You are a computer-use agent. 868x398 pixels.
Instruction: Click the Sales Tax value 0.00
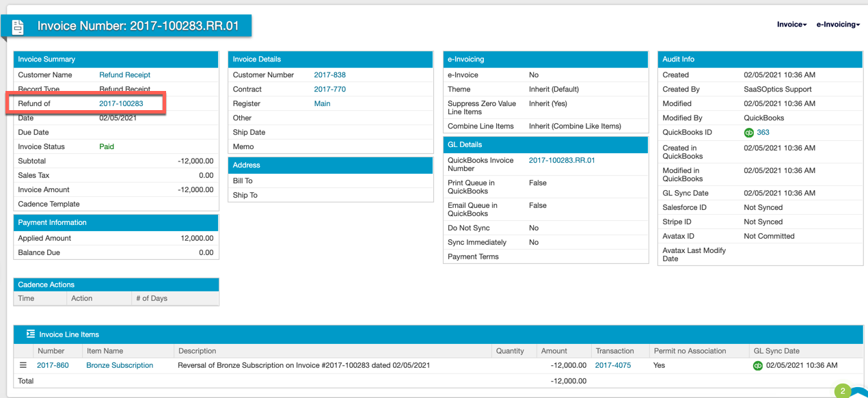point(206,176)
